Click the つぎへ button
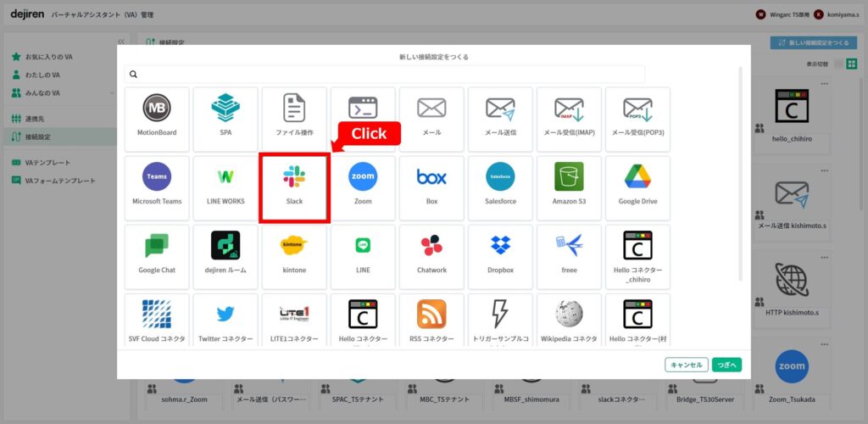Viewport: 868px width, 424px height. click(x=726, y=365)
